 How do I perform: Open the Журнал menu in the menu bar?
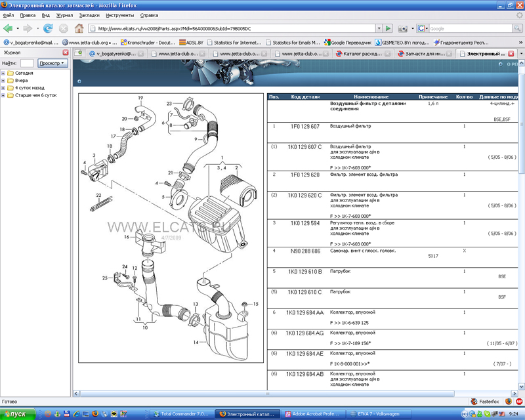(x=64, y=15)
